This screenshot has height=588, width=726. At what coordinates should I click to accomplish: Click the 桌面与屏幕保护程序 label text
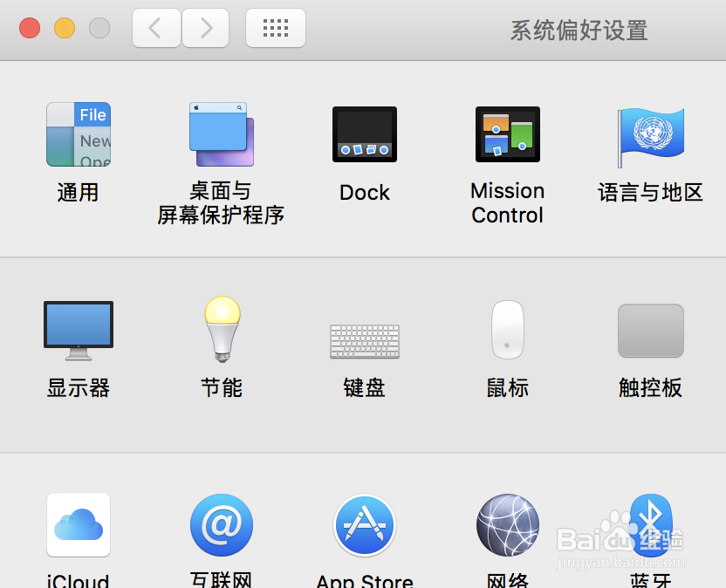221,202
